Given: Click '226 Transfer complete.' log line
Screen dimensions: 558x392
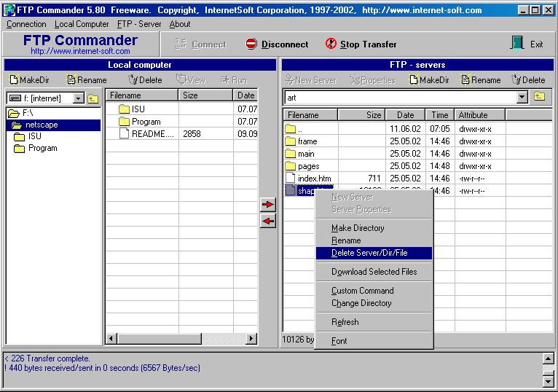Looking at the screenshot, I should (47, 358).
